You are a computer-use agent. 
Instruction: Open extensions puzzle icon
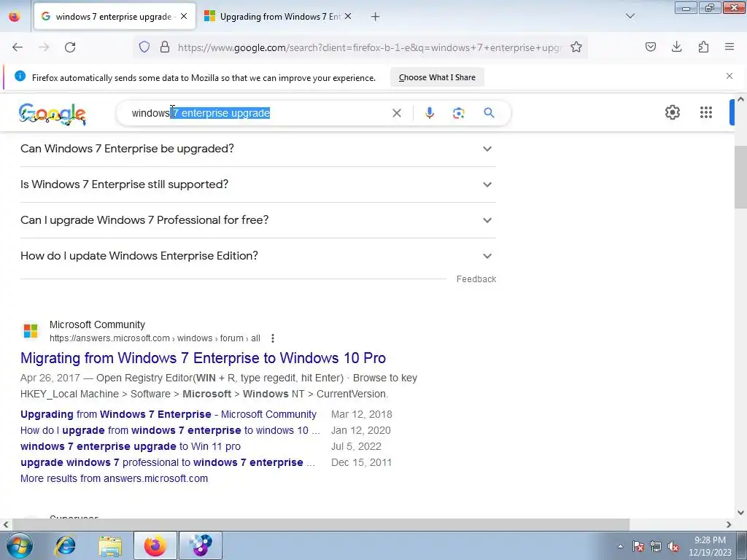click(x=703, y=47)
